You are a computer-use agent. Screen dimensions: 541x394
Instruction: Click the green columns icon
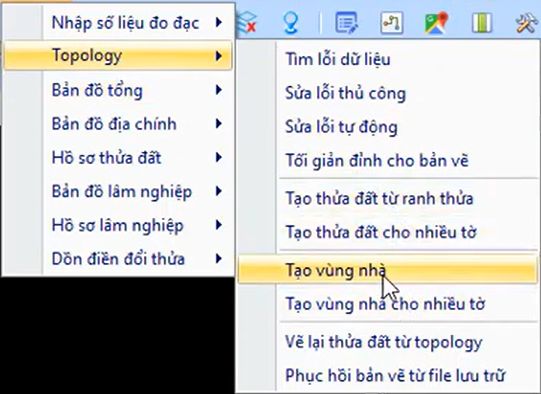pos(481,23)
